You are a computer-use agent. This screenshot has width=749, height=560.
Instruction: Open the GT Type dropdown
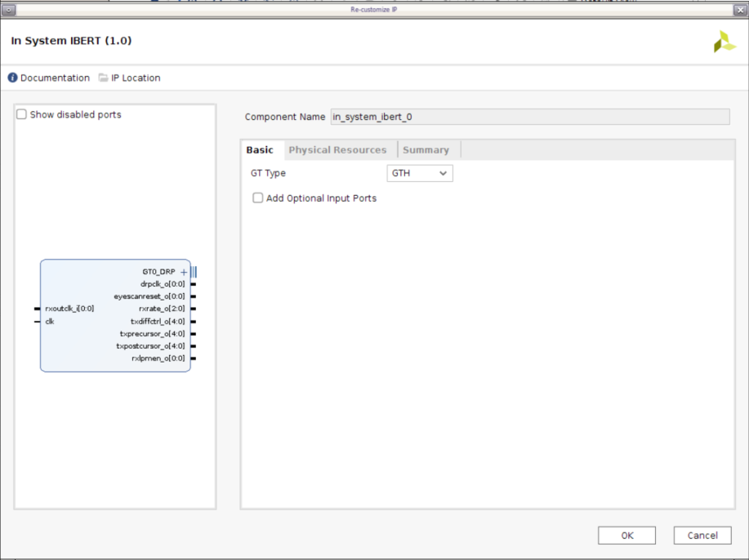point(420,173)
